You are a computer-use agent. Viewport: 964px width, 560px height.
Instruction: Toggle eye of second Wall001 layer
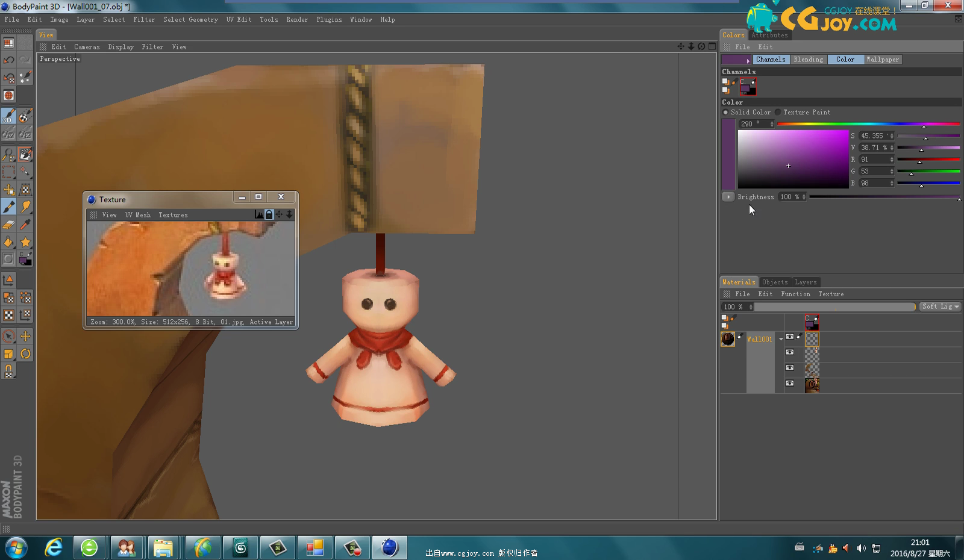pos(790,352)
